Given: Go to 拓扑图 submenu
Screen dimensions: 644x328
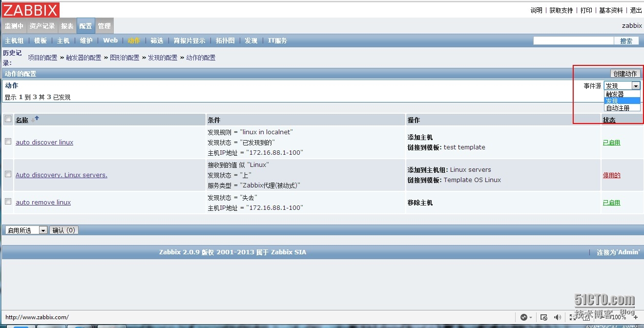Looking at the screenshot, I should (x=225, y=41).
